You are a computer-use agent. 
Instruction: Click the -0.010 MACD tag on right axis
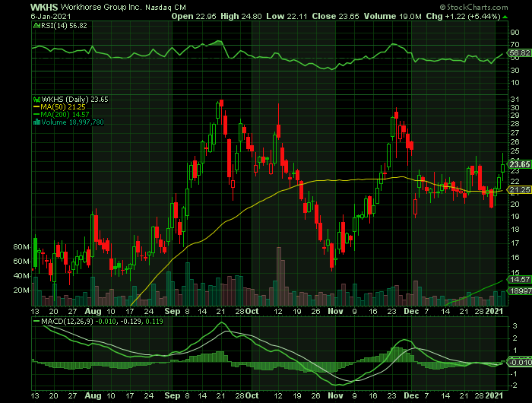(x=519, y=362)
